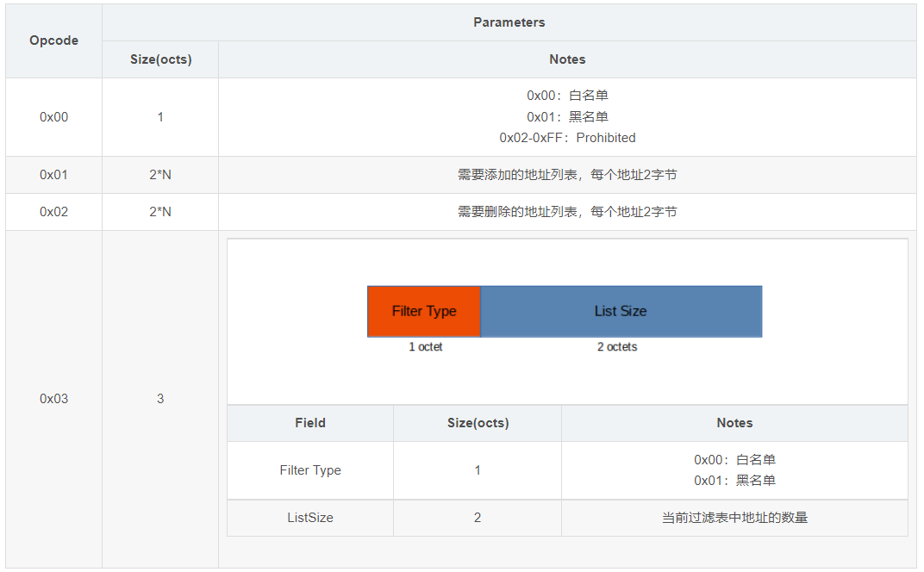This screenshot has height=572, width=924.
Task: Select the Notes header in the outer table
Action: click(x=567, y=59)
